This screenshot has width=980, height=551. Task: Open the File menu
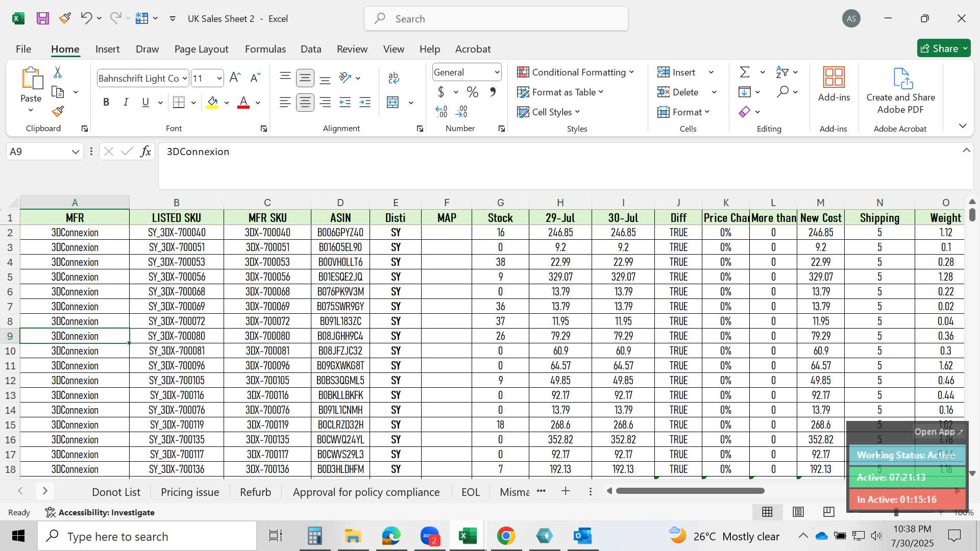tap(23, 49)
